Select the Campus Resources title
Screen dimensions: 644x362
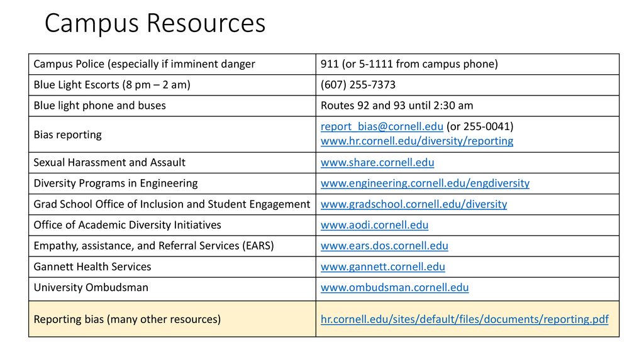[155, 23]
